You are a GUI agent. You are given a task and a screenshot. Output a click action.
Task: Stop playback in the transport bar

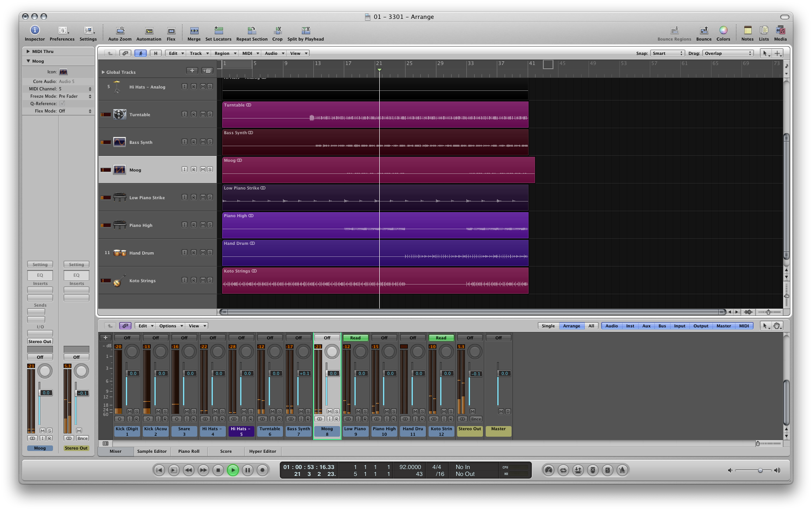218,470
